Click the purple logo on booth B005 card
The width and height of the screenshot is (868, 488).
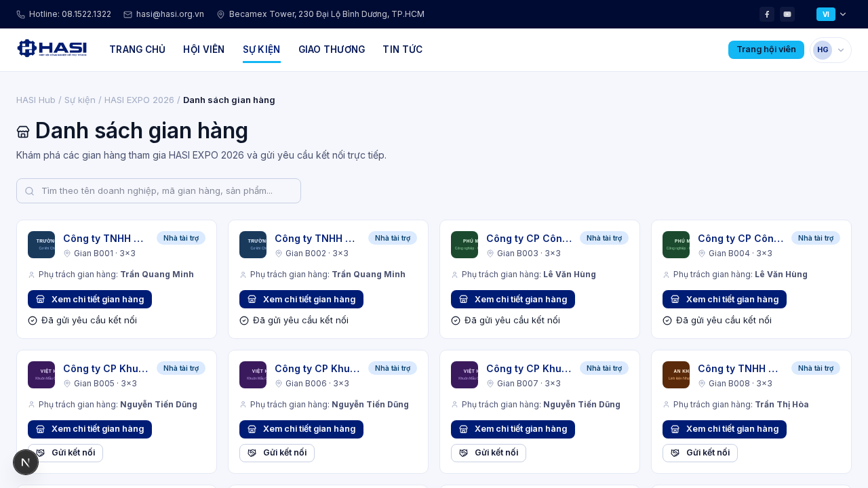tap(41, 375)
